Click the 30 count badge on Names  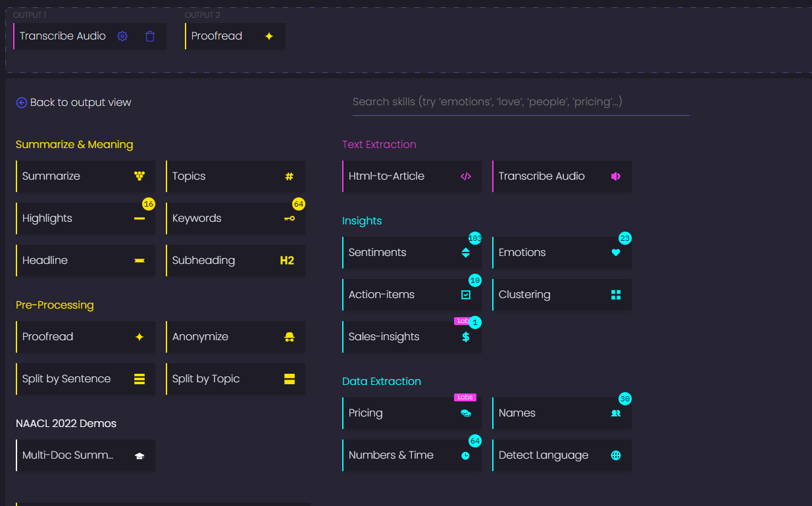(x=625, y=399)
